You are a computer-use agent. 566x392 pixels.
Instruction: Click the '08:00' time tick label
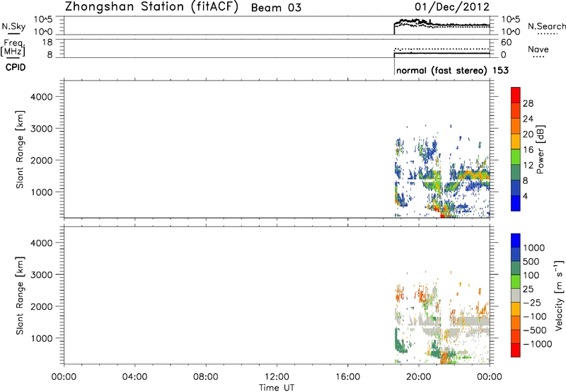pyautogui.click(x=206, y=377)
